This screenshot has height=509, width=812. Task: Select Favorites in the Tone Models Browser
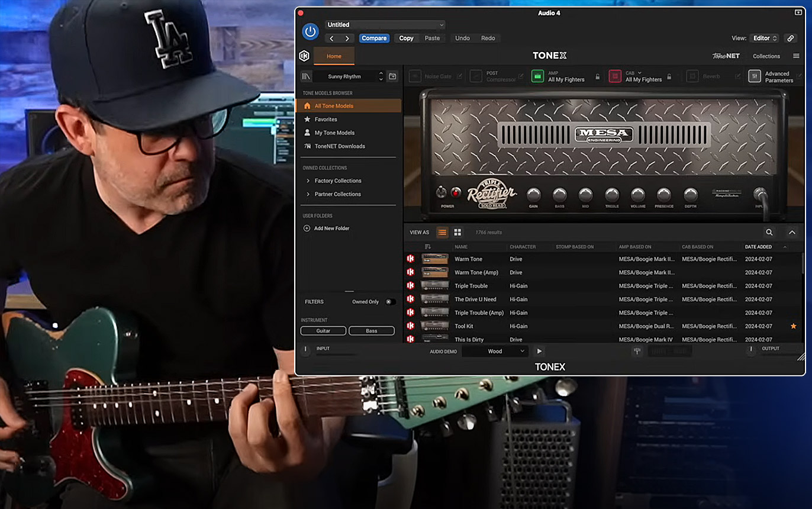point(326,120)
